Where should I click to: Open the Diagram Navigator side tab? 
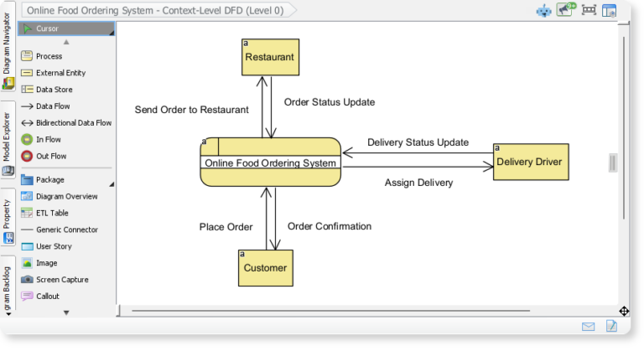tap(8, 52)
